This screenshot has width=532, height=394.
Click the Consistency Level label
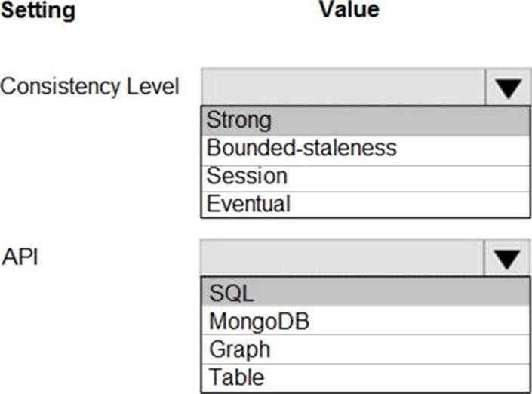(x=90, y=87)
